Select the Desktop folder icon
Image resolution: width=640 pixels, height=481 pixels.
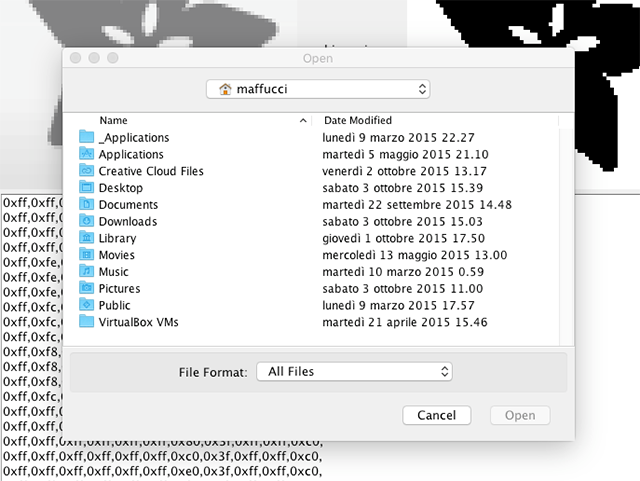pos(86,188)
